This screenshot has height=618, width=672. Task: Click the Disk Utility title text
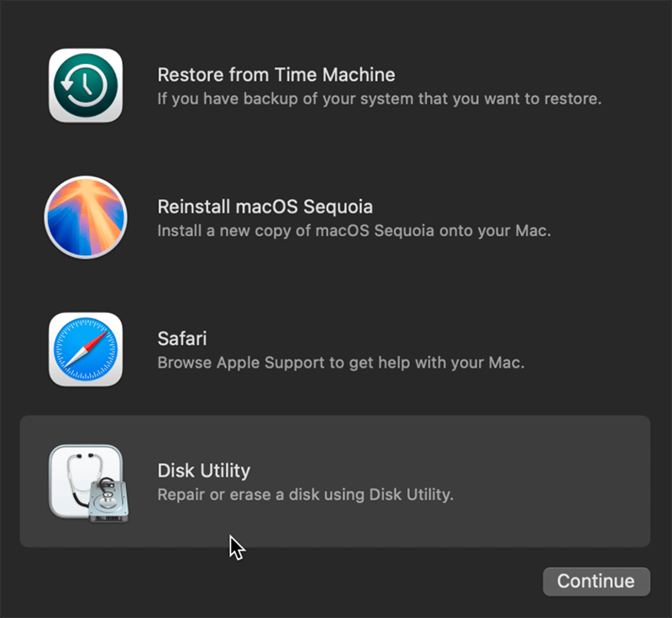coord(204,471)
